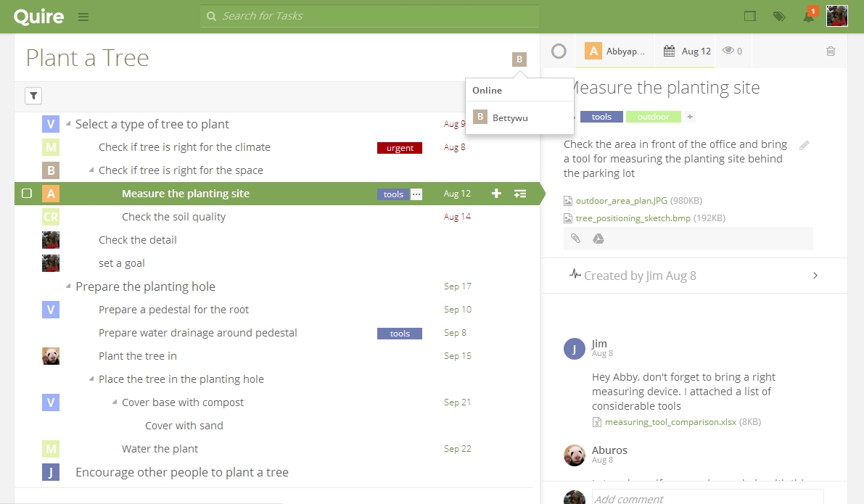
Task: Add a tag with the plus icon
Action: point(690,117)
